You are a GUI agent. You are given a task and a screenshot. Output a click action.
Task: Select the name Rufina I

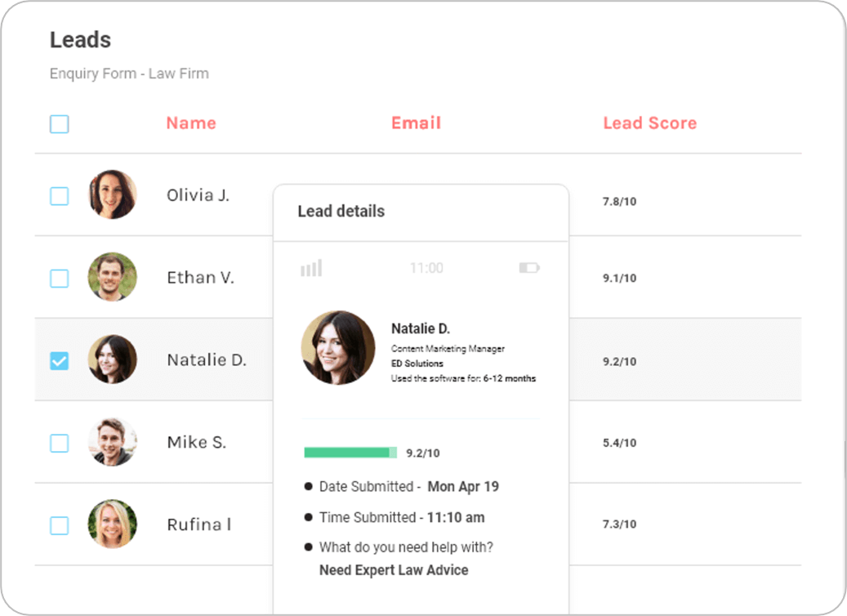click(199, 524)
